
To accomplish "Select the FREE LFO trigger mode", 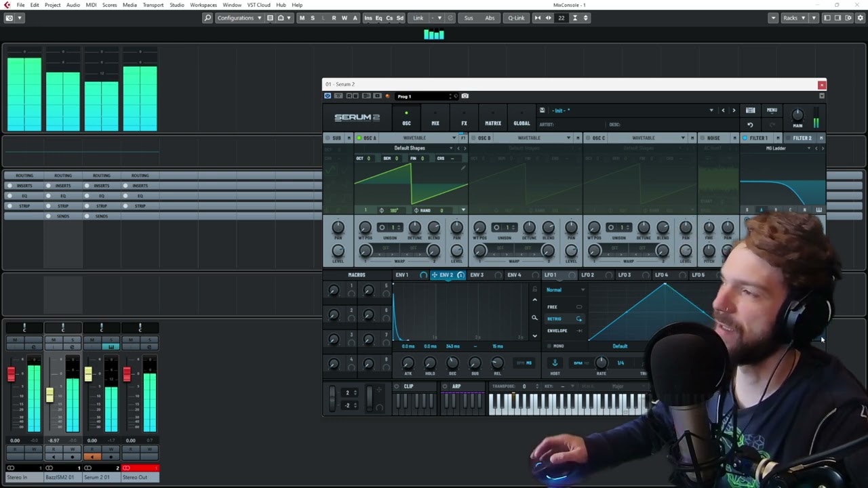I will (565, 307).
